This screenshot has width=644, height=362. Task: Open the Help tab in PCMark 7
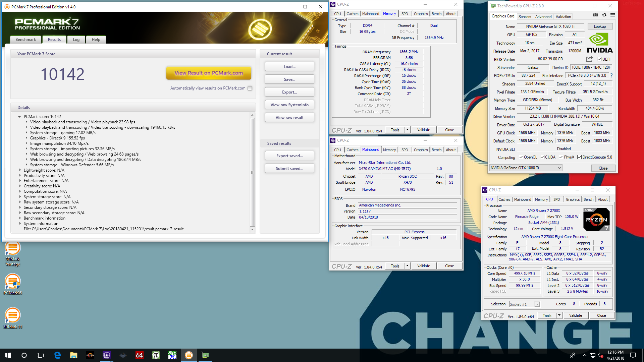coord(96,40)
